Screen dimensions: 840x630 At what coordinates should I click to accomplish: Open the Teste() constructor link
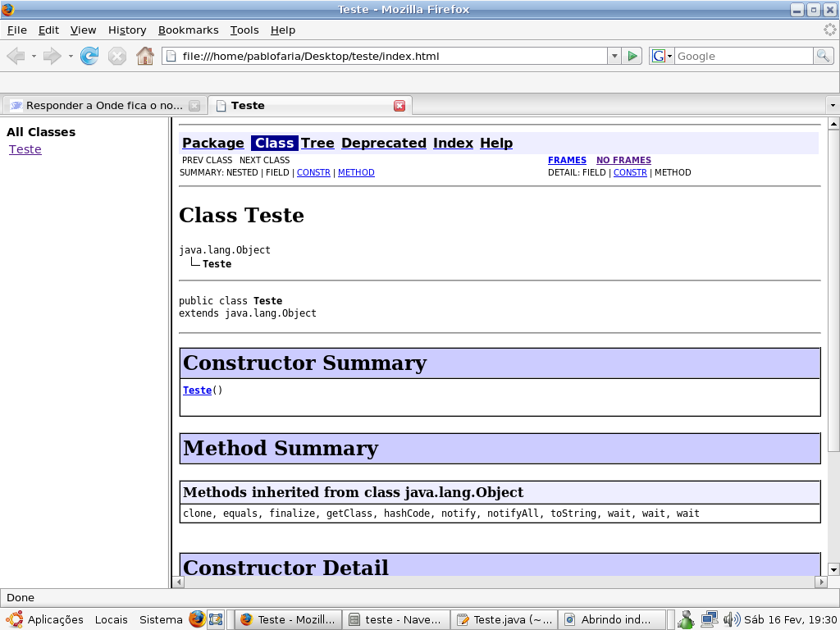click(x=197, y=390)
